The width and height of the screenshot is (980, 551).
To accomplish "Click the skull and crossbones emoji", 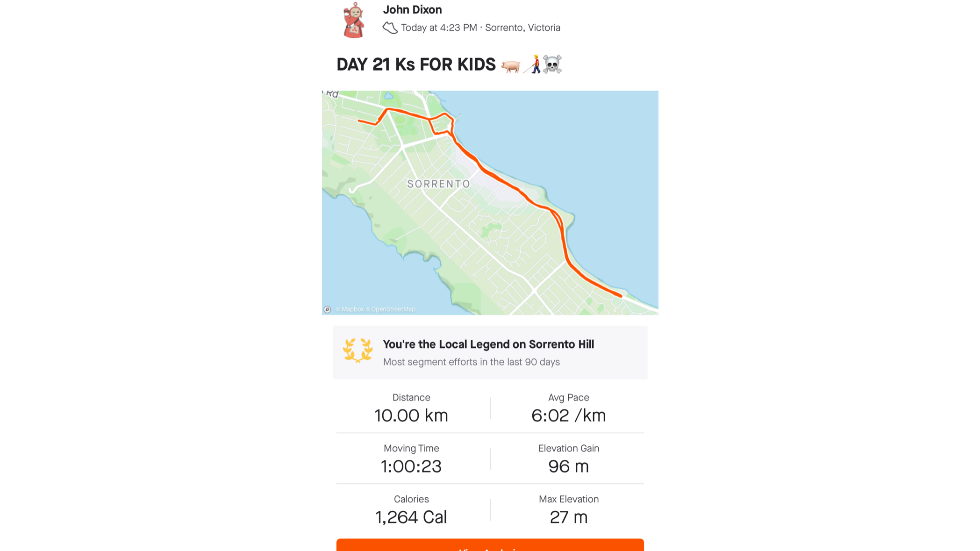I will pyautogui.click(x=552, y=64).
